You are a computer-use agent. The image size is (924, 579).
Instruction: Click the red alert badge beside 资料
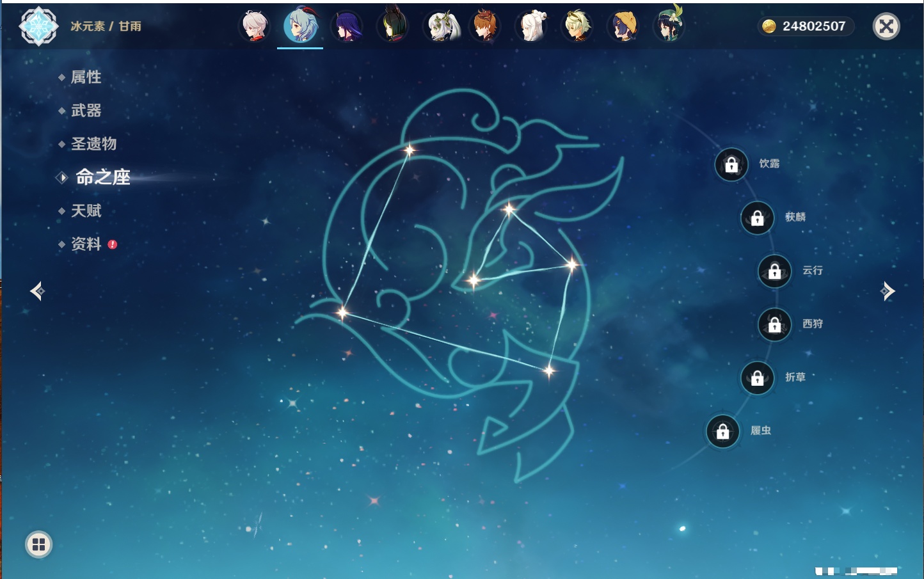tap(113, 244)
